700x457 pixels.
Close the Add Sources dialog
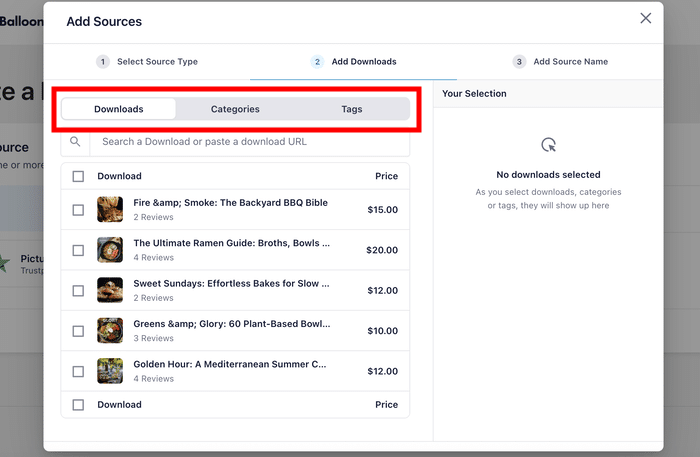pos(646,18)
